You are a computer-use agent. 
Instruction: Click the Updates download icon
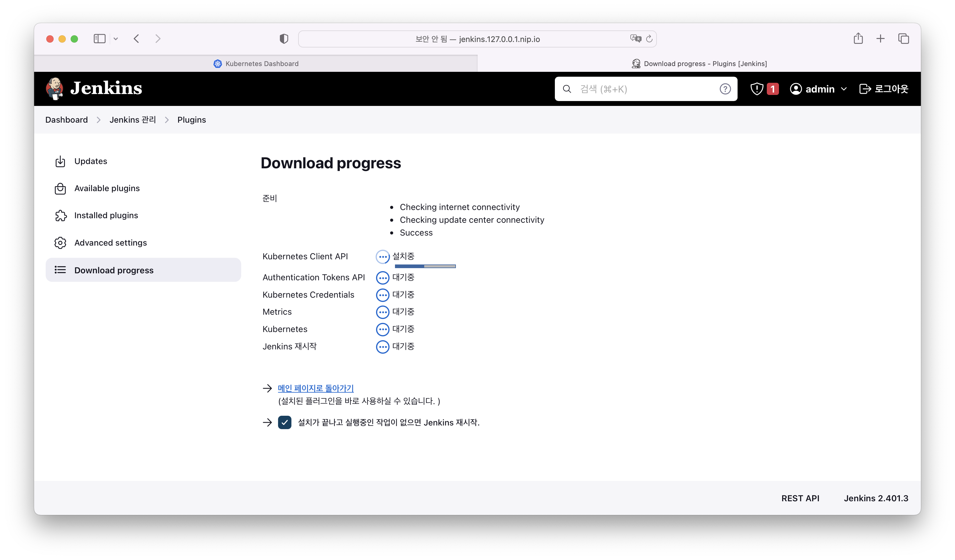pos(60,161)
